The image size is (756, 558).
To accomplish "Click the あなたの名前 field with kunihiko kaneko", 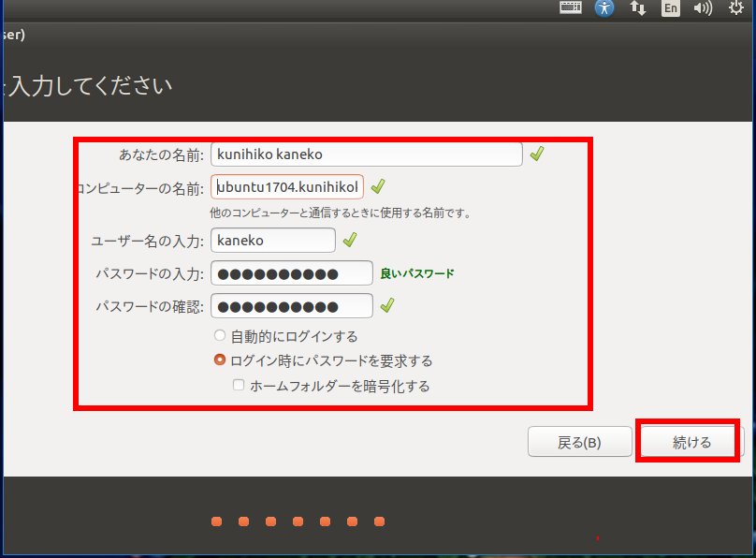I will [367, 154].
